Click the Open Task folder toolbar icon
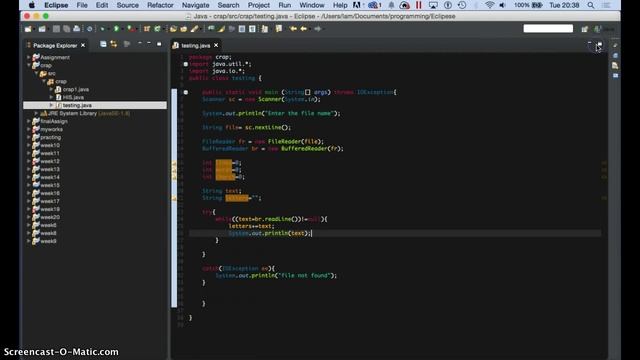Viewport: 640px width, 360px height. 184,29
